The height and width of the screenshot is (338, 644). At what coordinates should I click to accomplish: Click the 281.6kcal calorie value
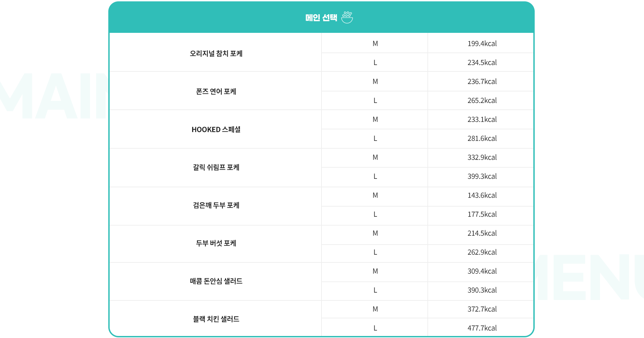pos(482,139)
